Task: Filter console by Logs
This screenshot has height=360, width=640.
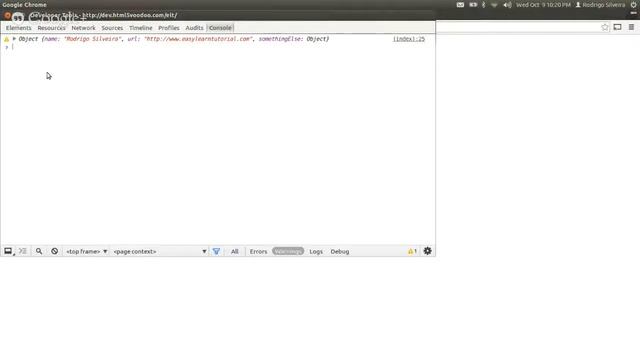Action: point(316,251)
